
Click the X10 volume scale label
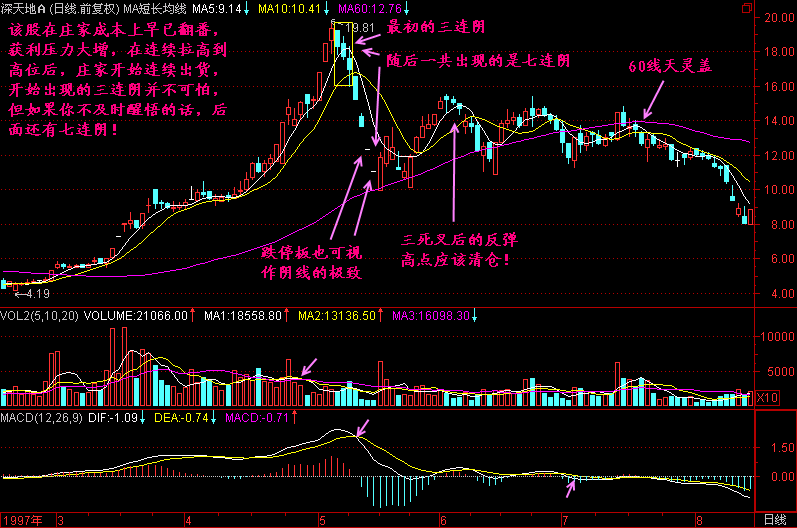click(765, 398)
